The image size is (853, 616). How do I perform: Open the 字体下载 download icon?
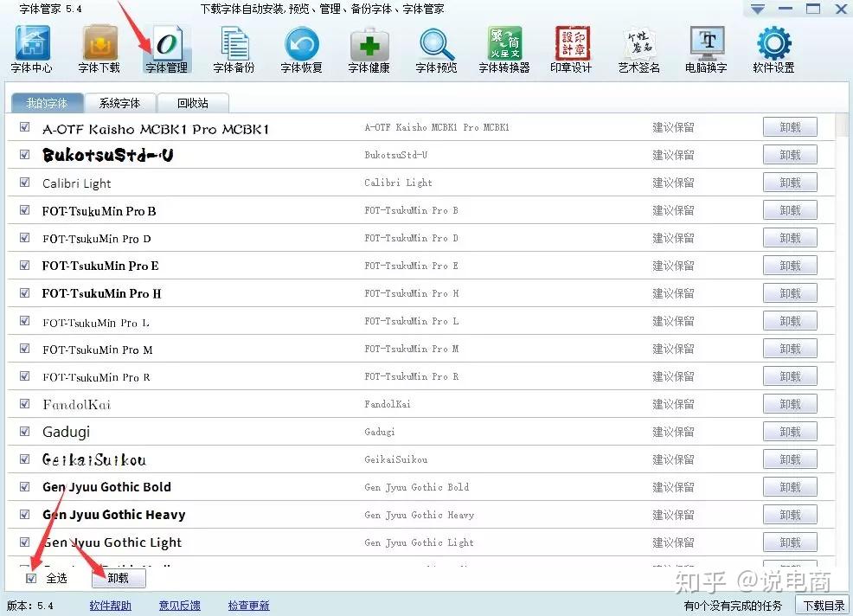99,49
